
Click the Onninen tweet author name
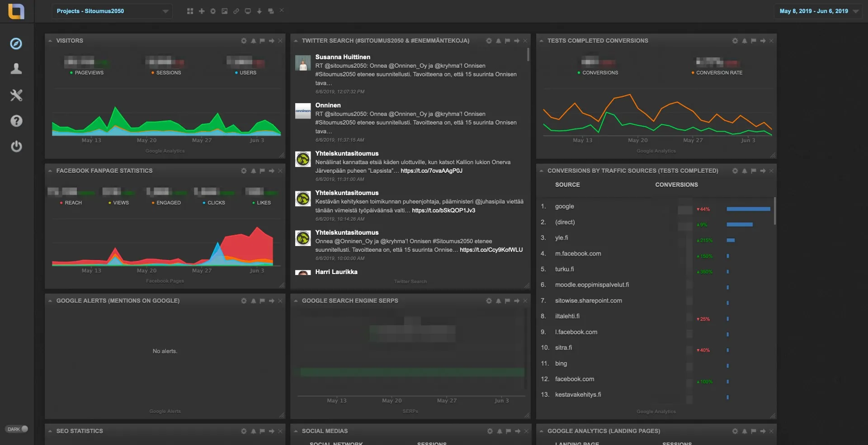[328, 105]
